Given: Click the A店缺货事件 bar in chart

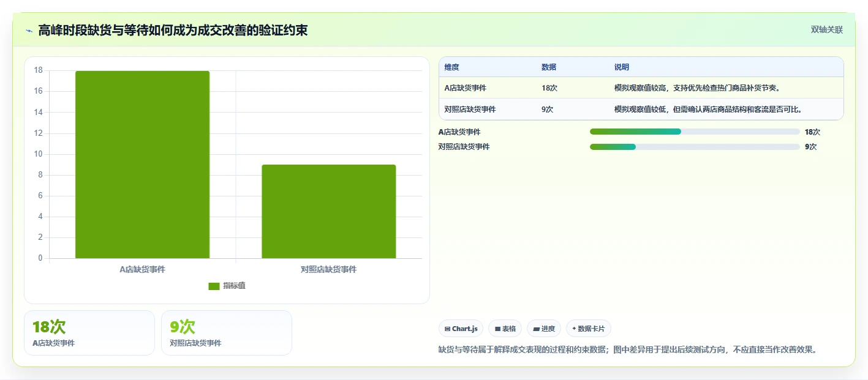Looking at the screenshot, I should (142, 165).
